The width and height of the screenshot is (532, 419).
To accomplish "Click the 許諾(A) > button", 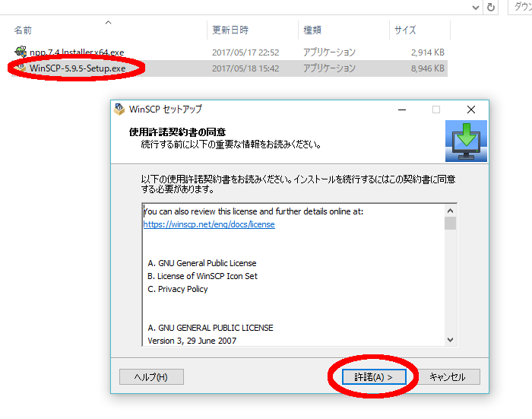I will (x=373, y=377).
